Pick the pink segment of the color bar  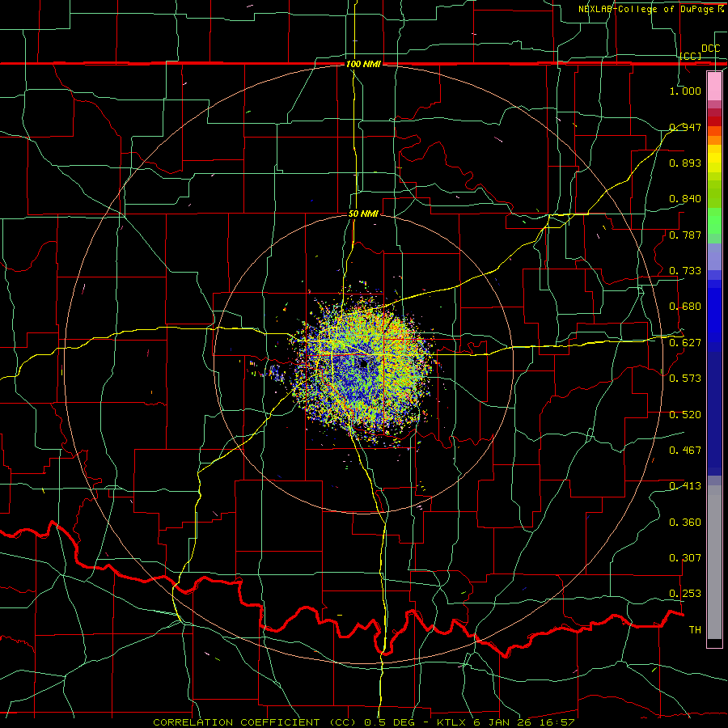coord(714,86)
